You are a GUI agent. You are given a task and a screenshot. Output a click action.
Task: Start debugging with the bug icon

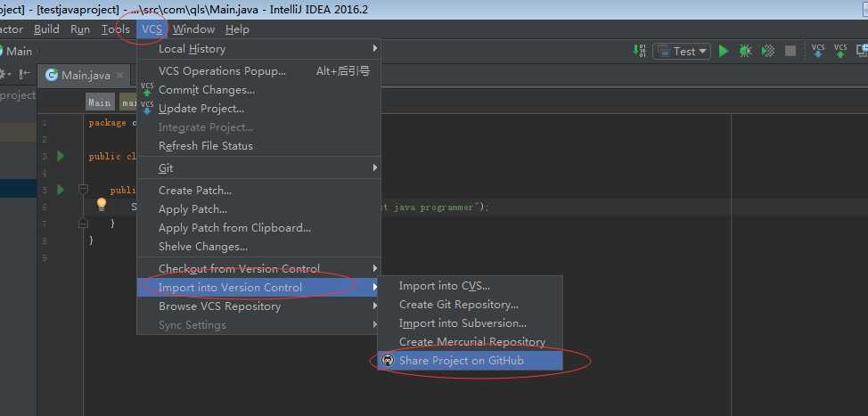[745, 51]
